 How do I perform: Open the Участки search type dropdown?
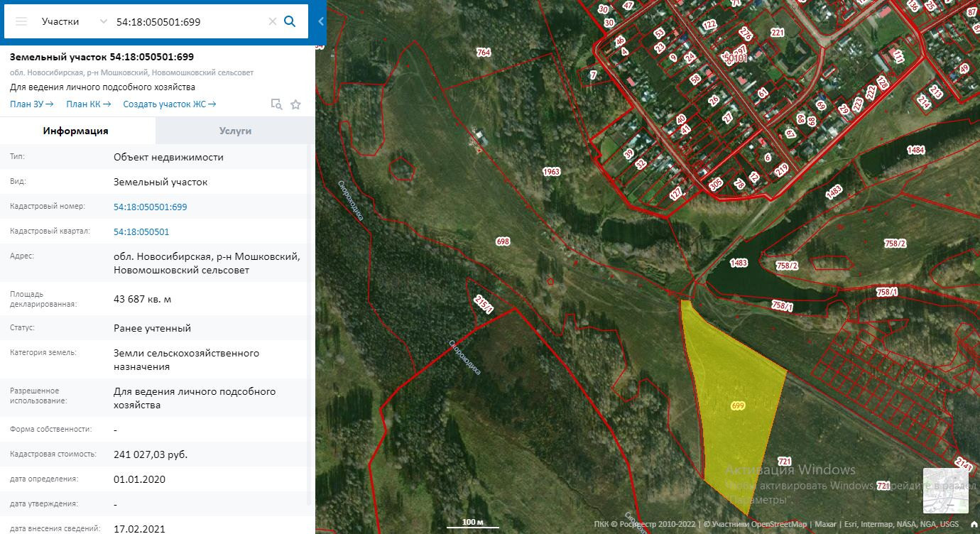(x=74, y=21)
